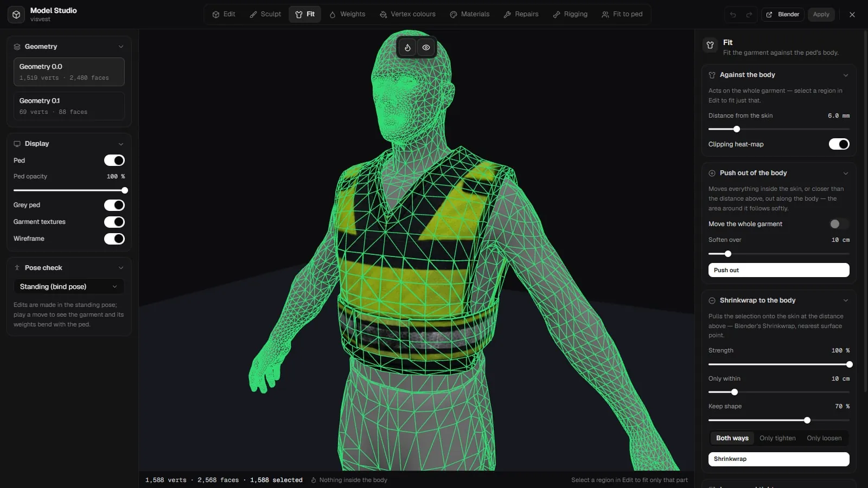Toggle the Grey ped switch
This screenshot has height=488, width=868.
(114, 205)
